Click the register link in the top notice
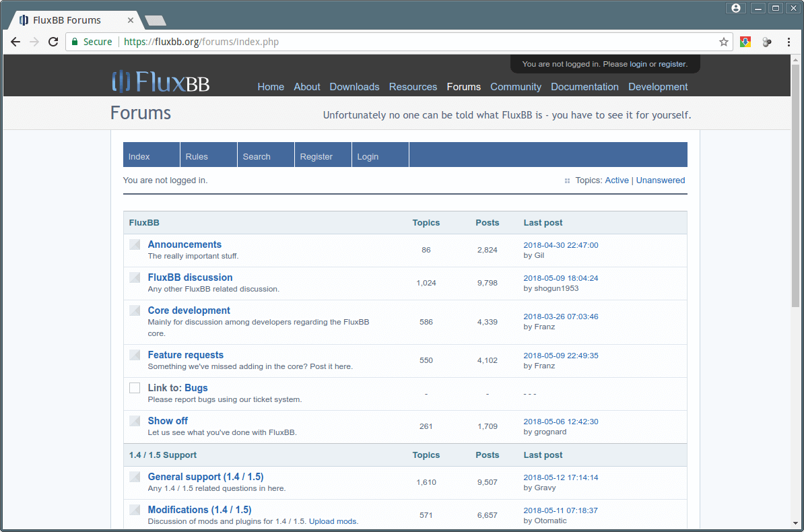This screenshot has height=532, width=804. (672, 64)
